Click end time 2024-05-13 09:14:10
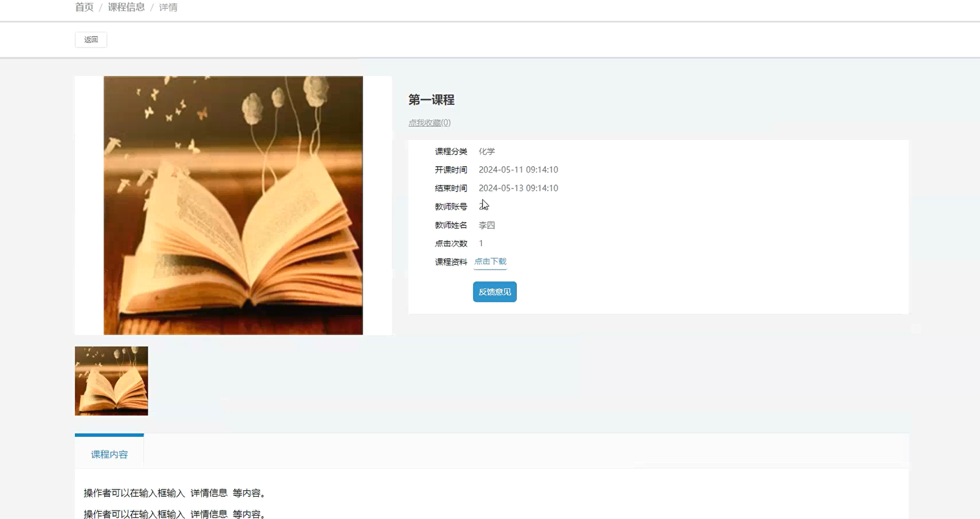 click(518, 188)
